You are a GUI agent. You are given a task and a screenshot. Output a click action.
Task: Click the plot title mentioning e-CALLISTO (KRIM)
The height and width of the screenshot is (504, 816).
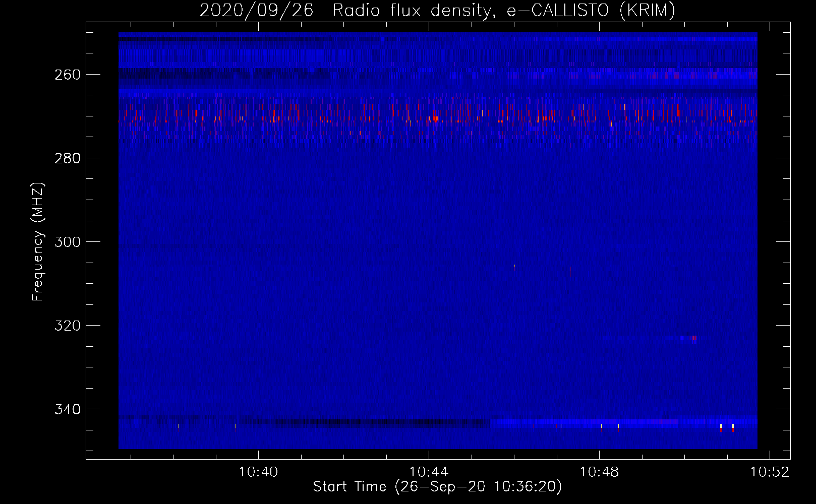pyautogui.click(x=437, y=10)
